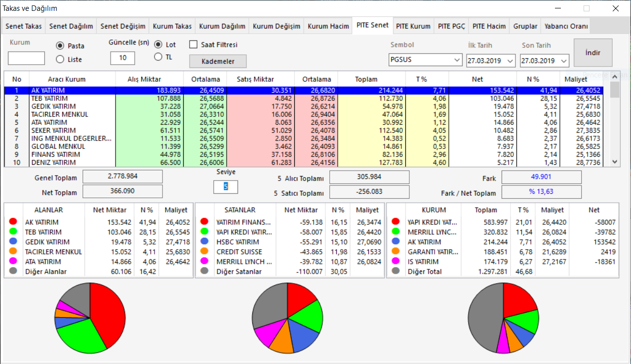Open the Senet Dağılım tab
631x364 pixels.
click(x=71, y=26)
